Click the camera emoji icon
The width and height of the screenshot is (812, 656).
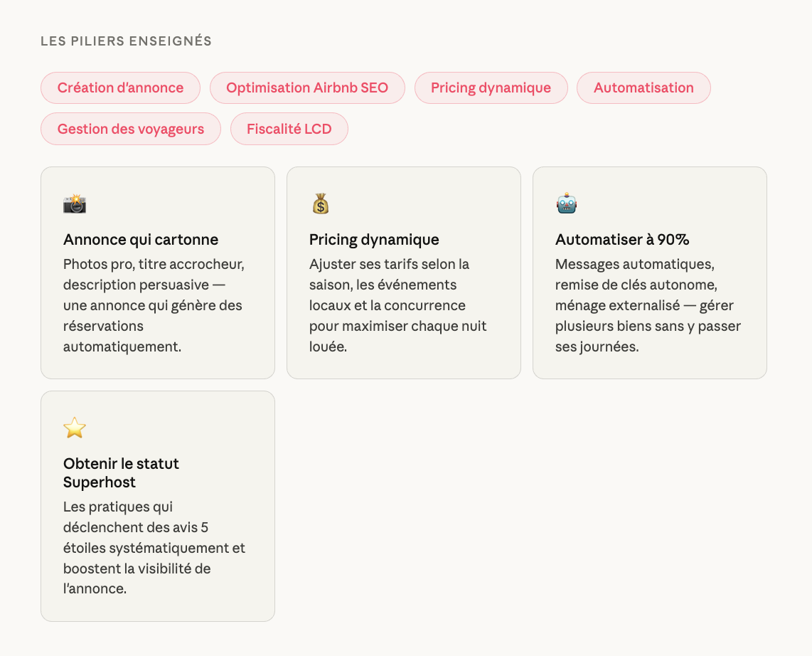75,204
